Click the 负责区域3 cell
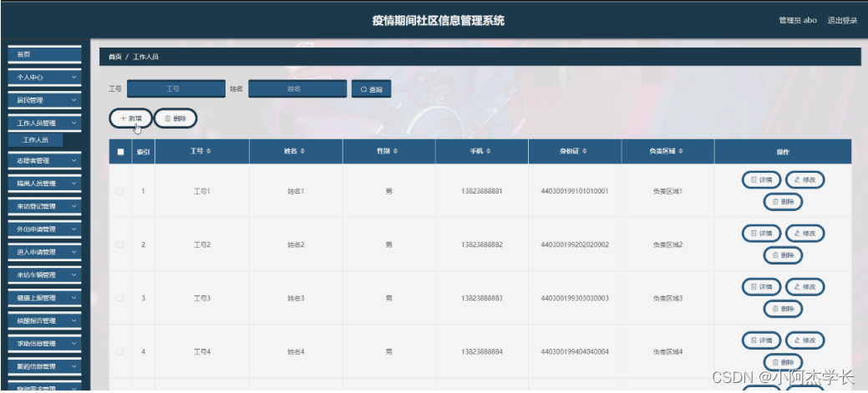Image resolution: width=868 pixels, height=393 pixels. click(667, 298)
